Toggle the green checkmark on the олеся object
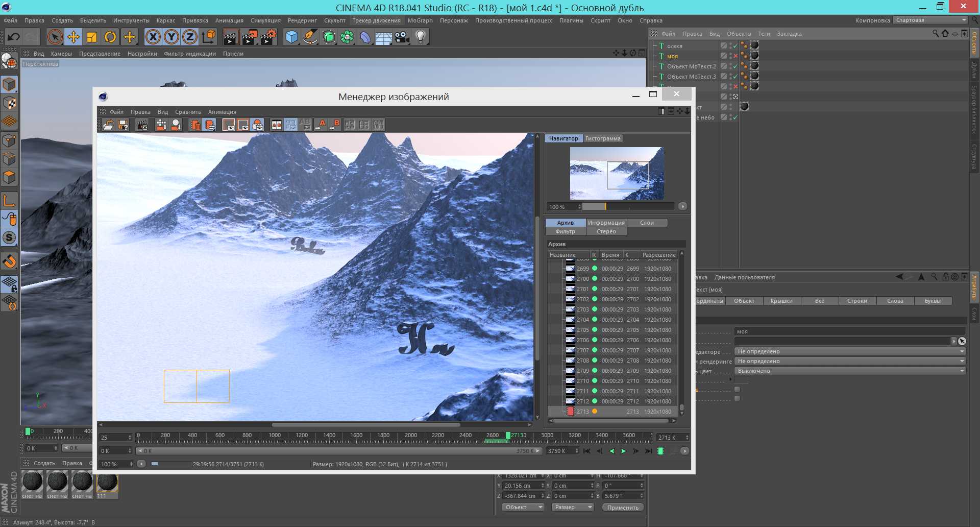The width and height of the screenshot is (980, 527). point(736,46)
